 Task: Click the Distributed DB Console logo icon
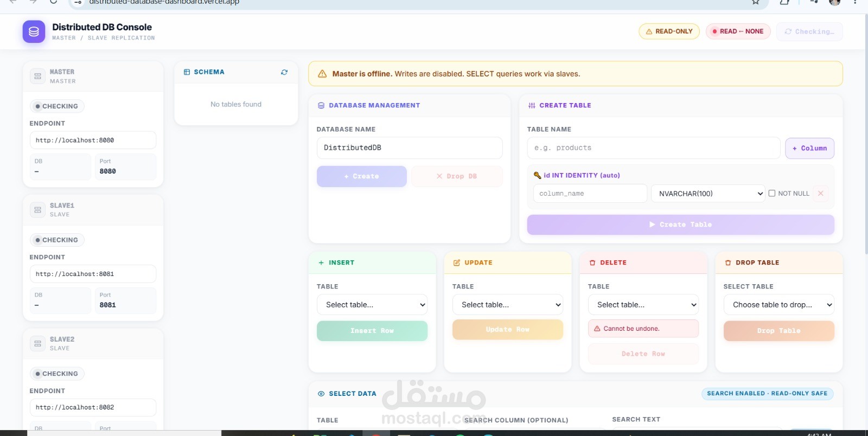pyautogui.click(x=34, y=31)
